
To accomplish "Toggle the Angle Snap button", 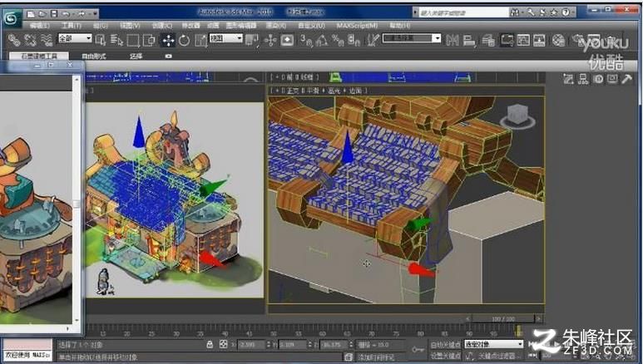I will click(x=322, y=40).
